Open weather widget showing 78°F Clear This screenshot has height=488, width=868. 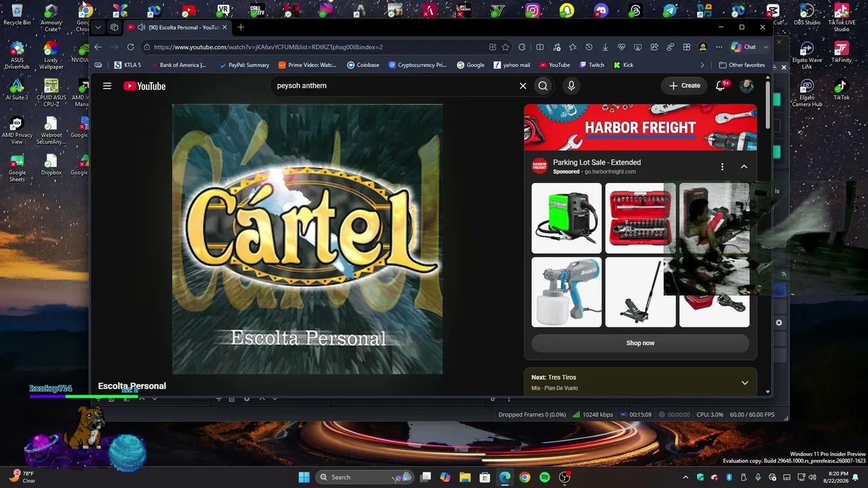coord(23,477)
